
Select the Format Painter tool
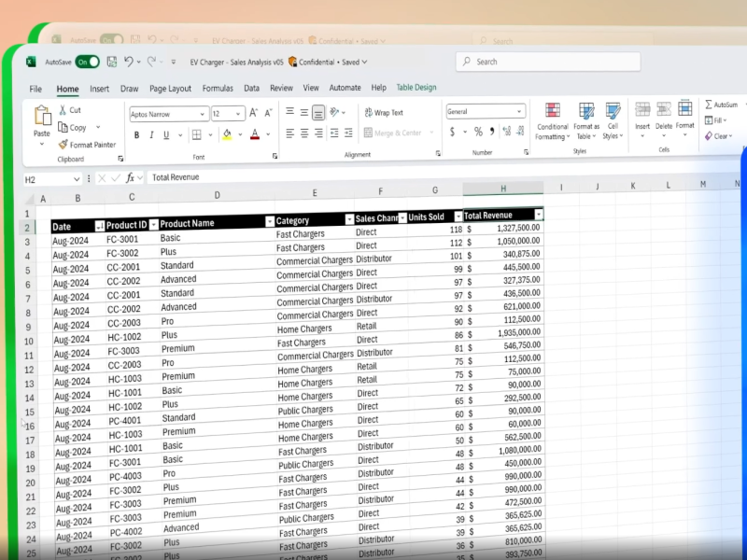(x=87, y=144)
